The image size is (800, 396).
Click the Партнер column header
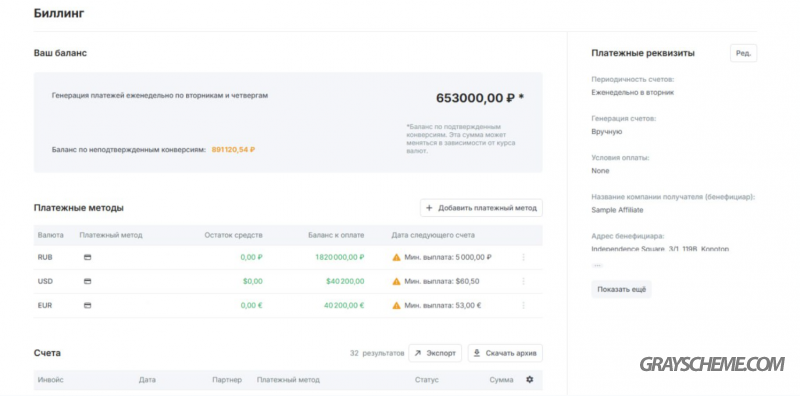[227, 380]
